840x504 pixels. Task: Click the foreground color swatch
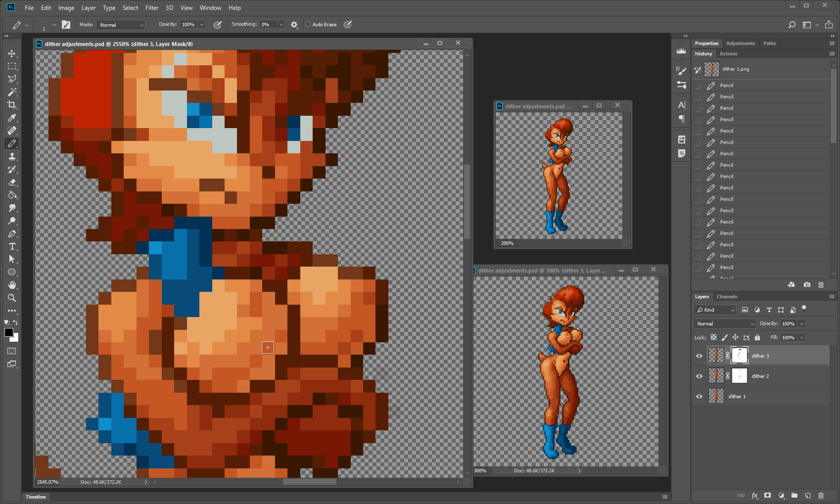9,332
